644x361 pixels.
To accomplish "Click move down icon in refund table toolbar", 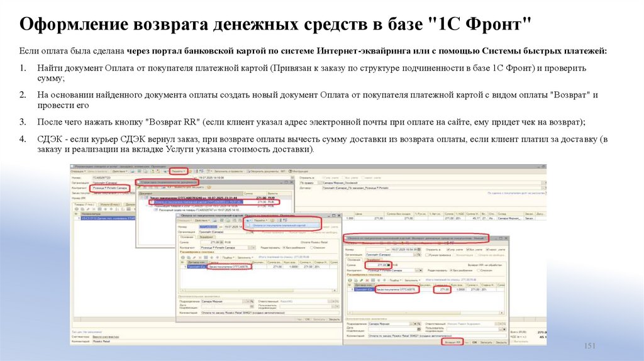I will (x=384, y=280).
